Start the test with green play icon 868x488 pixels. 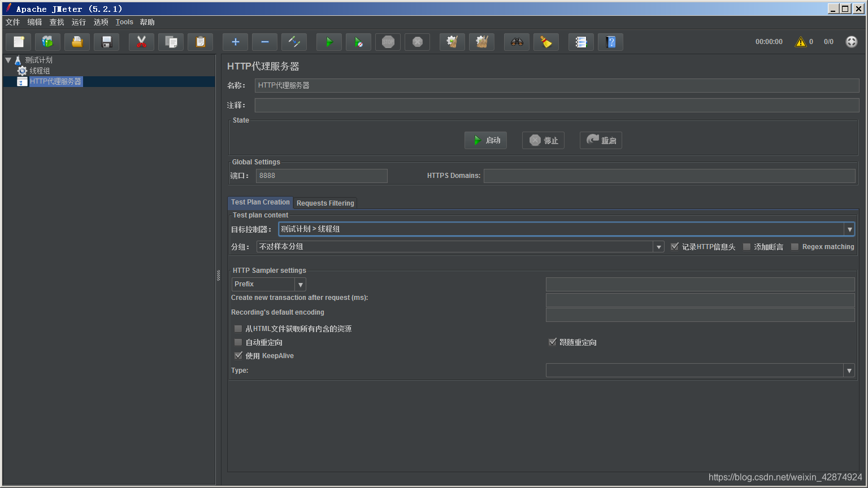[x=329, y=42]
